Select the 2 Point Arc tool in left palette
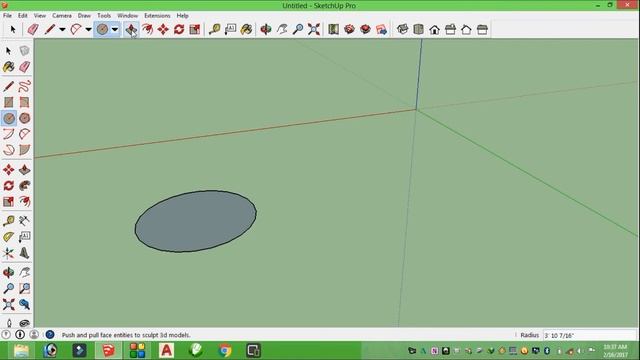640x360 pixels. pyautogui.click(x=24, y=134)
